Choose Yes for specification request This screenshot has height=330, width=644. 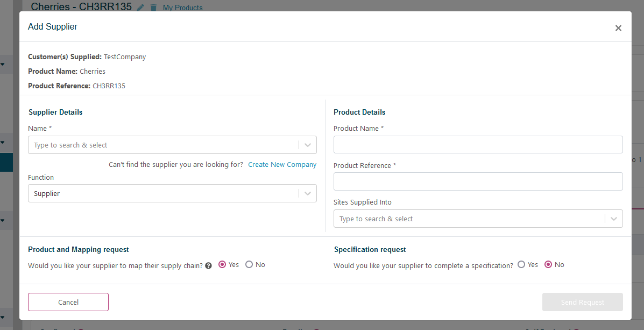(521, 264)
